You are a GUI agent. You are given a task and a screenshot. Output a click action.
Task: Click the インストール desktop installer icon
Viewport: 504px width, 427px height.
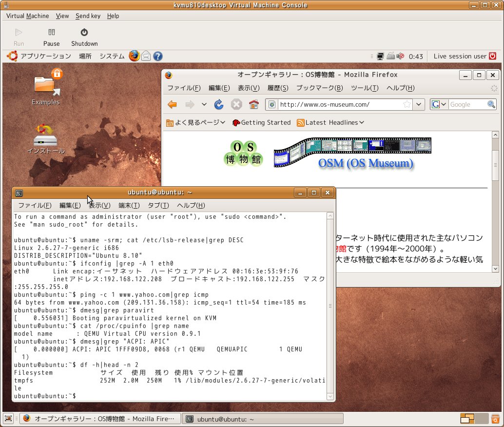point(46,139)
